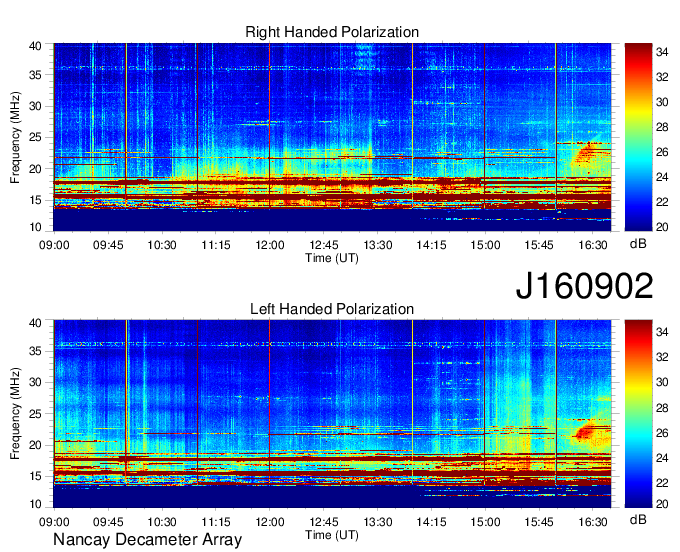Click 09:45 time tick of Right Handed plot

(x=108, y=245)
